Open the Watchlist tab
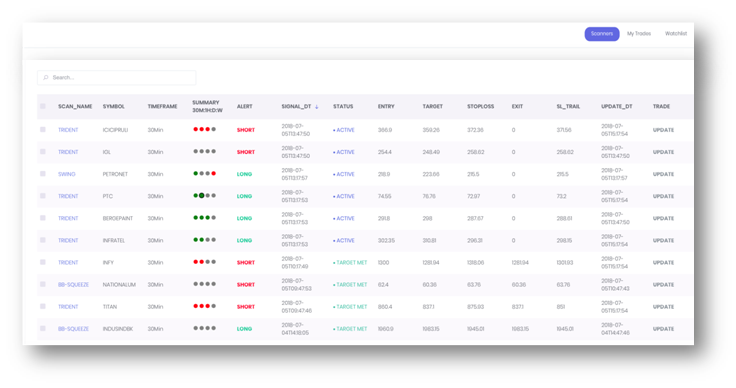 (x=675, y=34)
